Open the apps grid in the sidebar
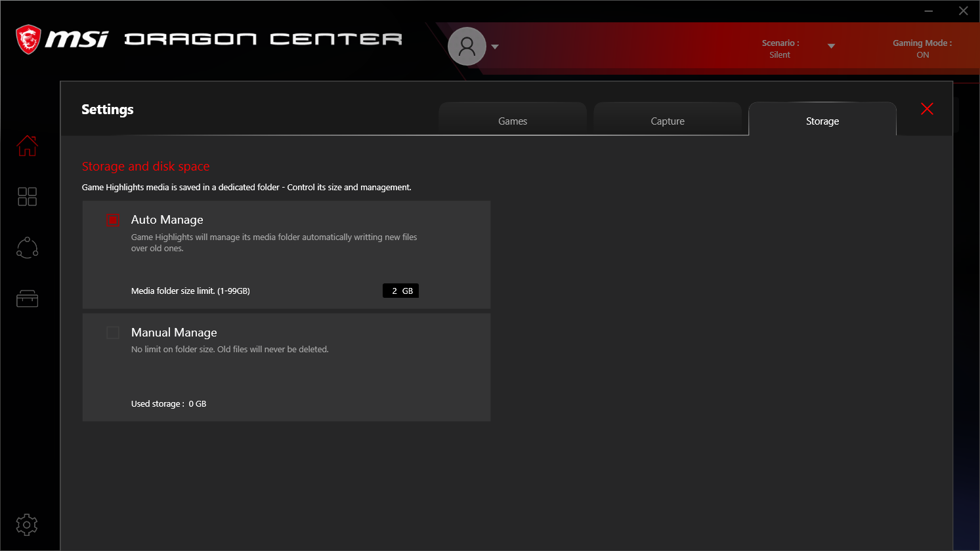980x551 pixels. pyautogui.click(x=27, y=196)
